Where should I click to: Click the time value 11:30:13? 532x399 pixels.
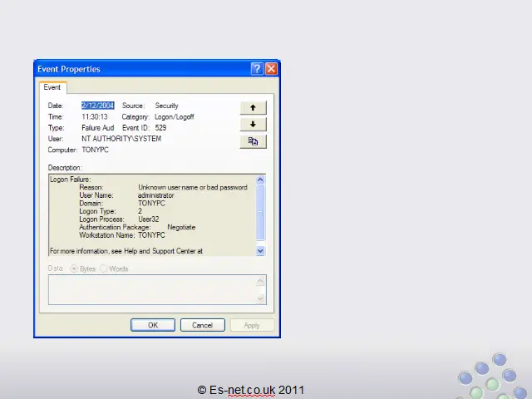95,116
